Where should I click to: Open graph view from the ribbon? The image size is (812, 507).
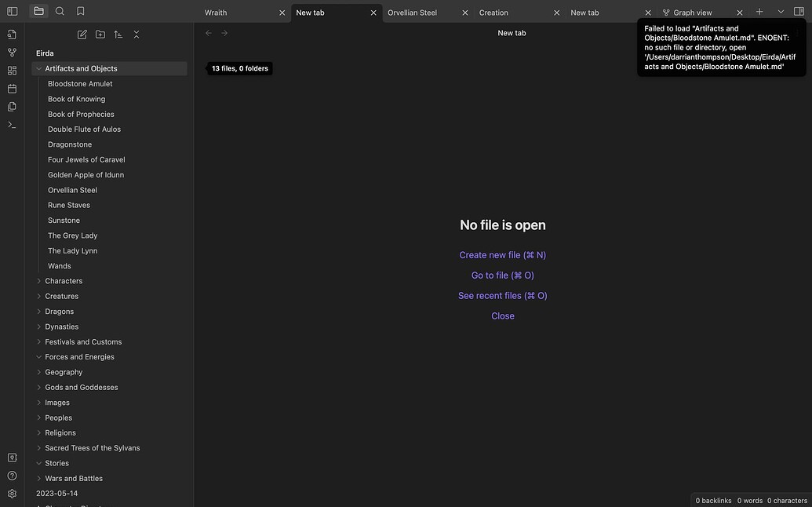12,53
